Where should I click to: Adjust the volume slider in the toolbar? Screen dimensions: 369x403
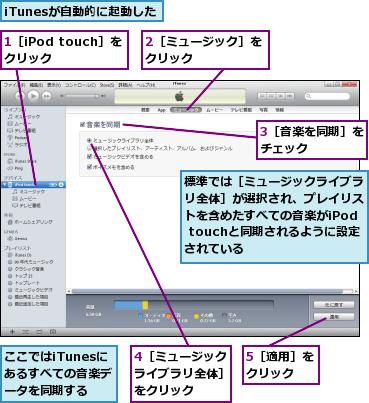point(83,96)
